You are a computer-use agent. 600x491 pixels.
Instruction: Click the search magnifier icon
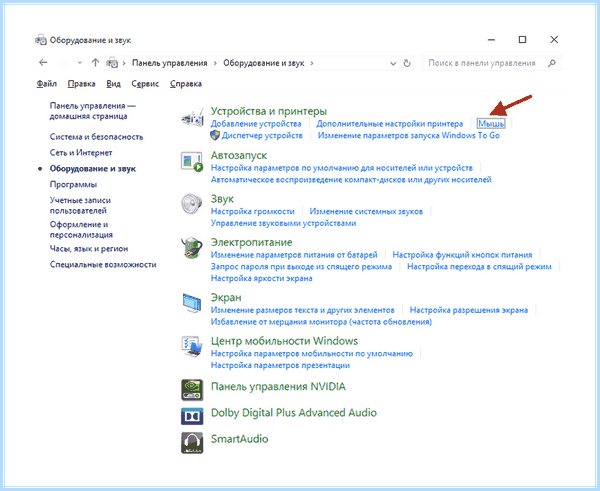tap(551, 63)
